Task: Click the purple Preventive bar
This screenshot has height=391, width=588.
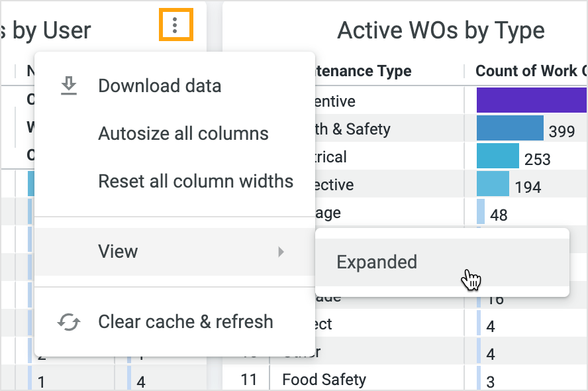Action: (531, 101)
